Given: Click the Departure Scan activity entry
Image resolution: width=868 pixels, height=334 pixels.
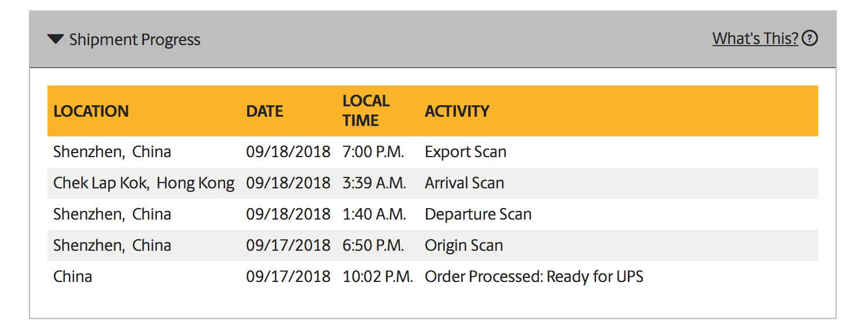Looking at the screenshot, I should pyautogui.click(x=478, y=214).
